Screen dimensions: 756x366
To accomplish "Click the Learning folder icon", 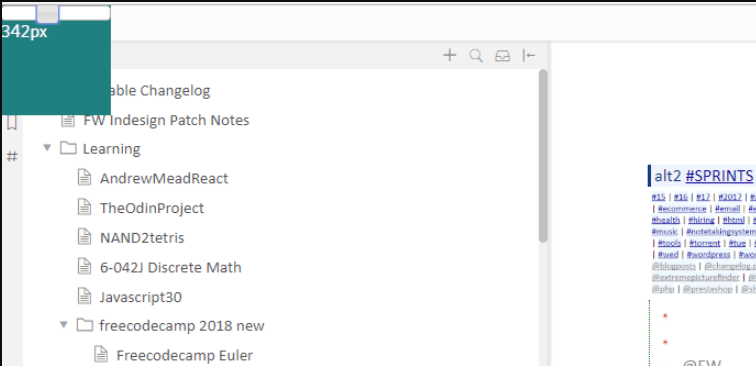I will 68,148.
